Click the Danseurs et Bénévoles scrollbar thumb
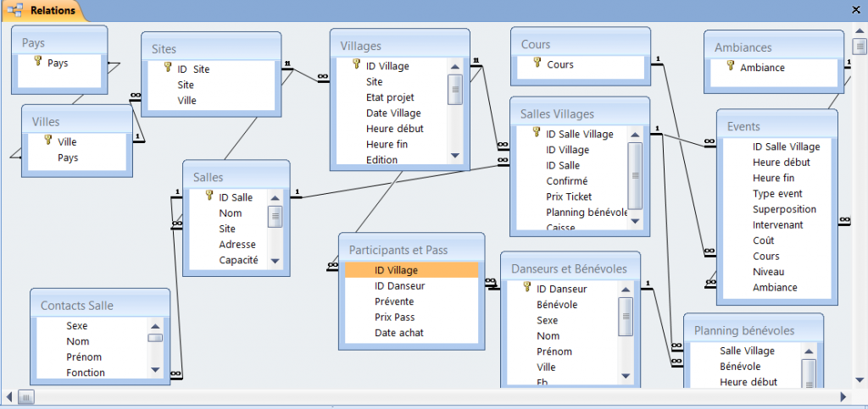The width and height of the screenshot is (868, 409). 625,318
